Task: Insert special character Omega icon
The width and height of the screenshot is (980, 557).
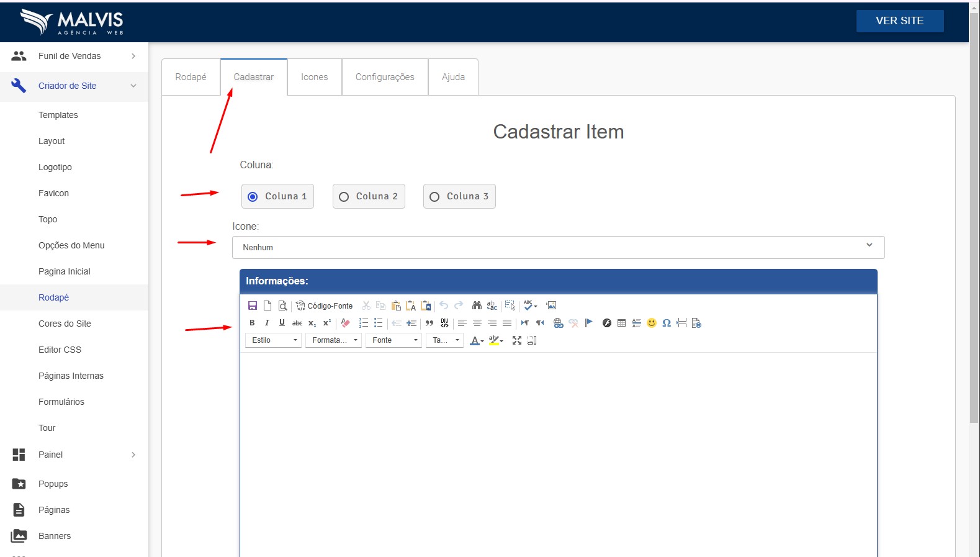Action: click(x=667, y=323)
